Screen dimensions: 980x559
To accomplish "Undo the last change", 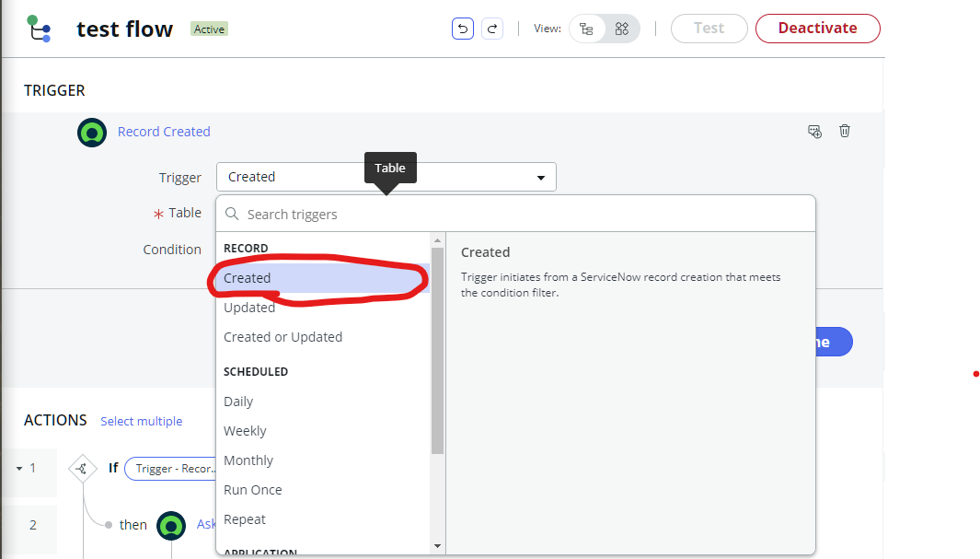I will point(463,29).
